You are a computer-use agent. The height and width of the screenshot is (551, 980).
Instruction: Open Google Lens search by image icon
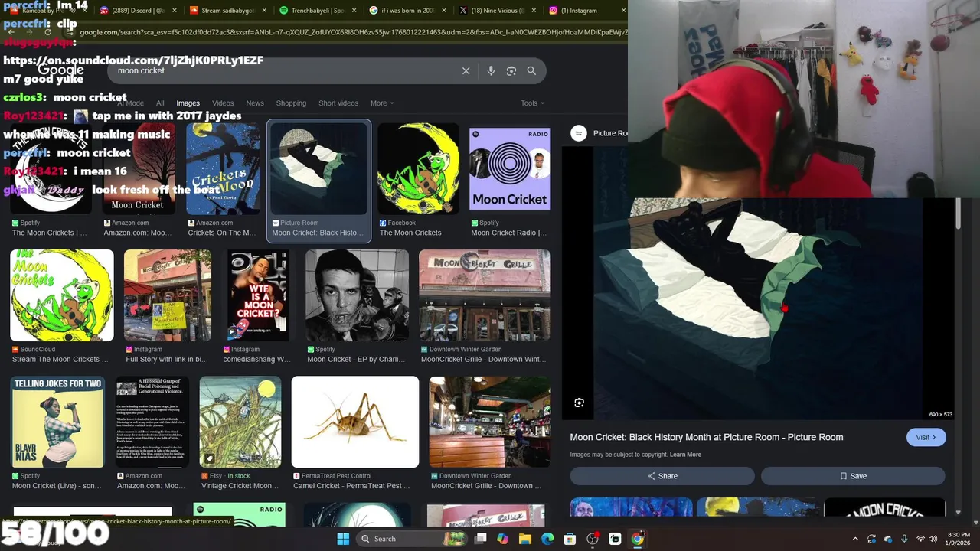[x=511, y=70]
